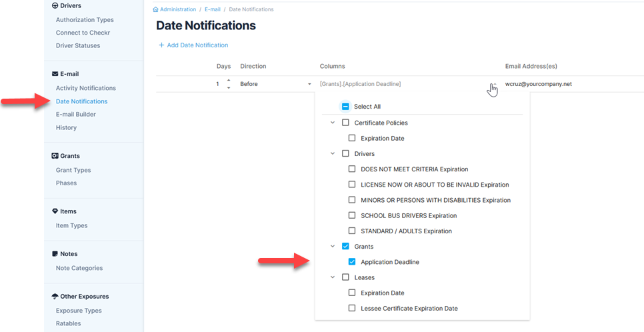The width and height of the screenshot is (644, 332).
Task: Click the Drivers section icon in sidebar
Action: pyautogui.click(x=55, y=6)
